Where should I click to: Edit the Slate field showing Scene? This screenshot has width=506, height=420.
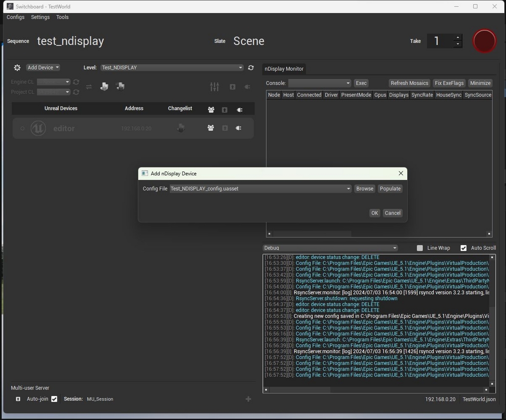click(x=249, y=41)
